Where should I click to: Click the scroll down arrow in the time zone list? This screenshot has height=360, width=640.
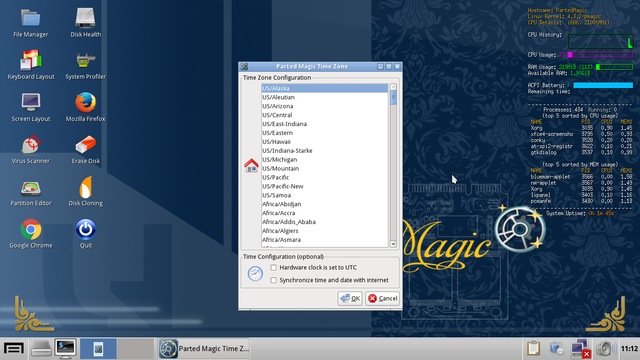click(x=393, y=244)
